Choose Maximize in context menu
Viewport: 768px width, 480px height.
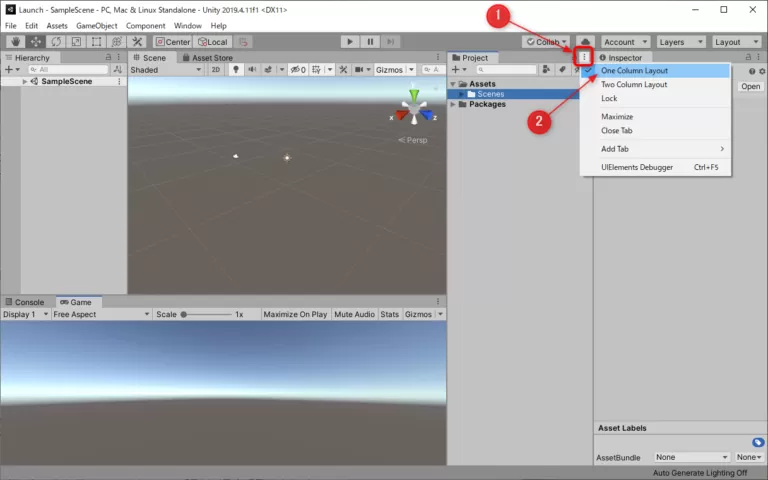click(x=655, y=117)
